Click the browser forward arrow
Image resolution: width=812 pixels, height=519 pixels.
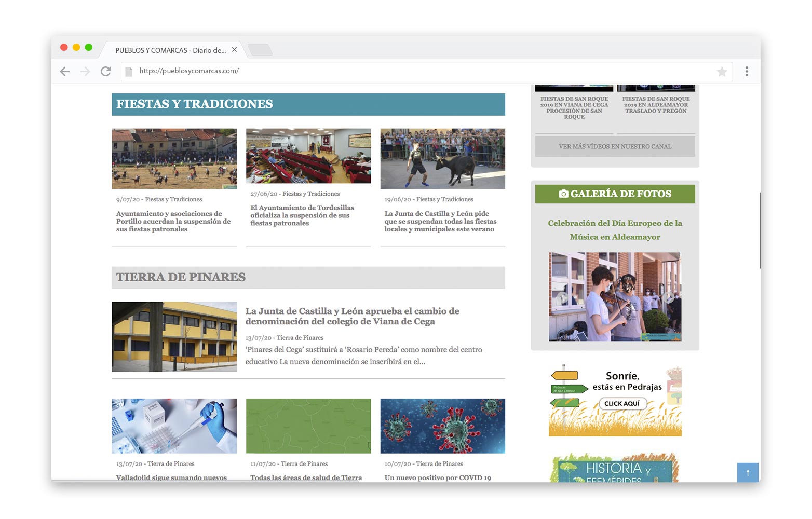[85, 71]
